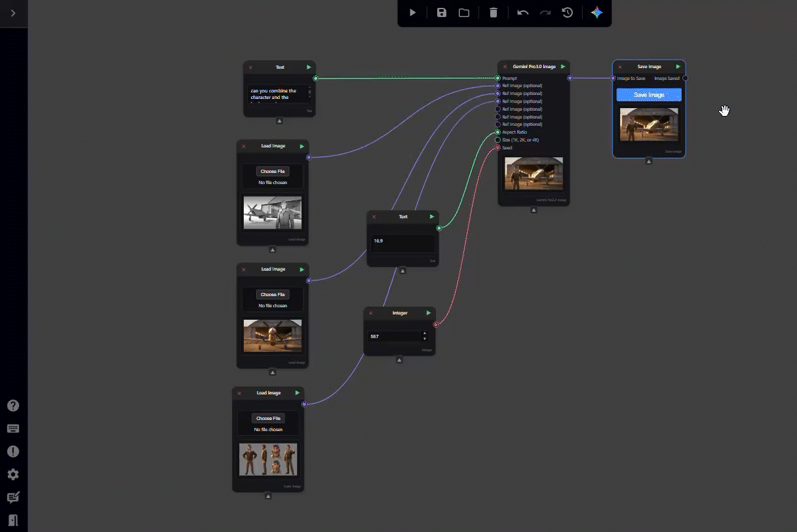Click the save floppy disk icon
The width and height of the screenshot is (797, 532).
coord(442,12)
